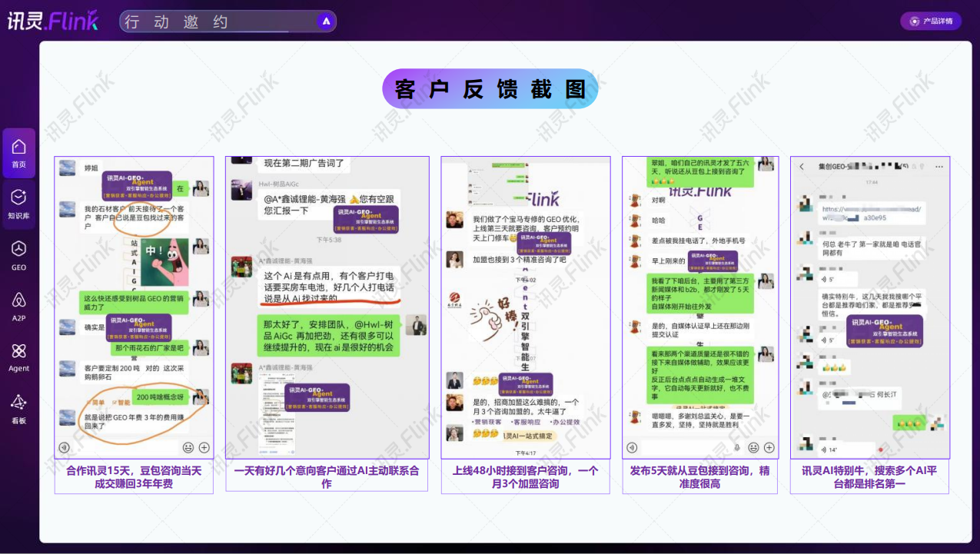Click caption 合作讯灵15天，豆包咨询当天成交赚回3年年费
980x554 pixels.
click(134, 477)
